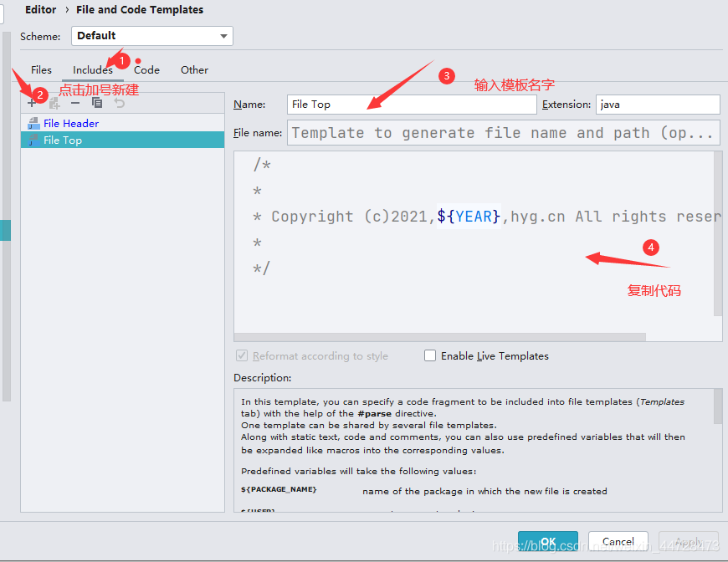Click the Extension field containing java
The image size is (728, 562).
(658, 105)
